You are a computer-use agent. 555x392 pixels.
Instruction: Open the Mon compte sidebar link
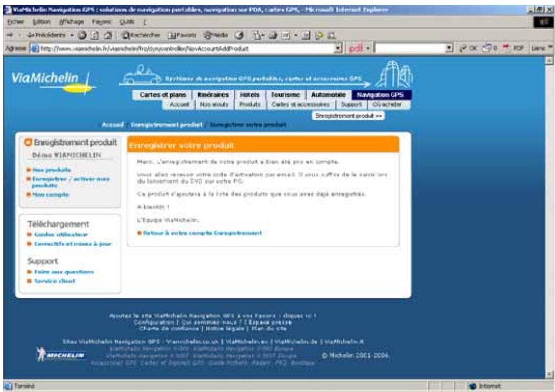[x=51, y=194]
